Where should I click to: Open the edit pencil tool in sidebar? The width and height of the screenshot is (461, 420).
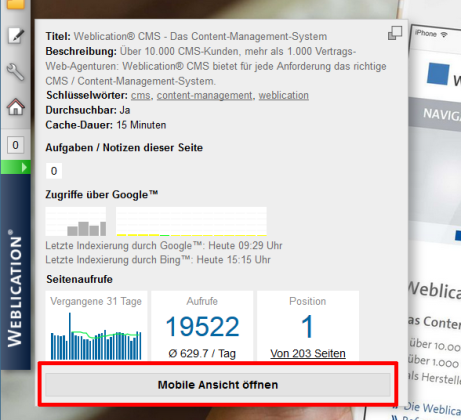16,36
